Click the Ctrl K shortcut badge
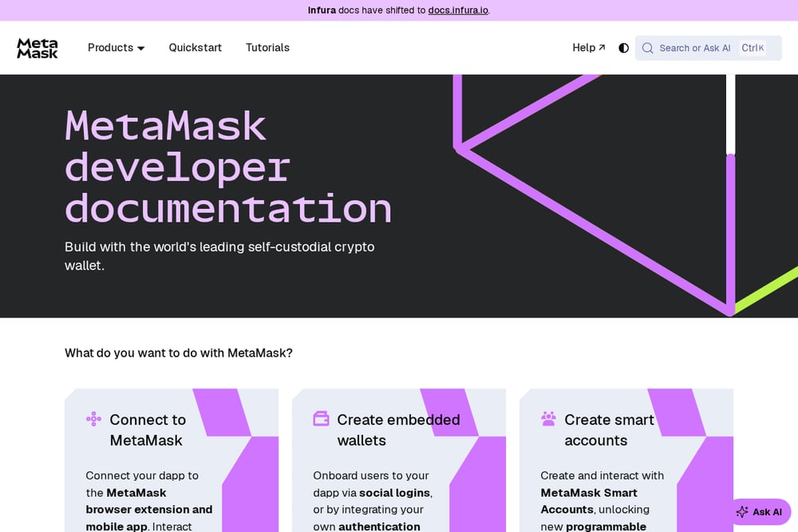Image resolution: width=798 pixels, height=532 pixels. pos(753,48)
